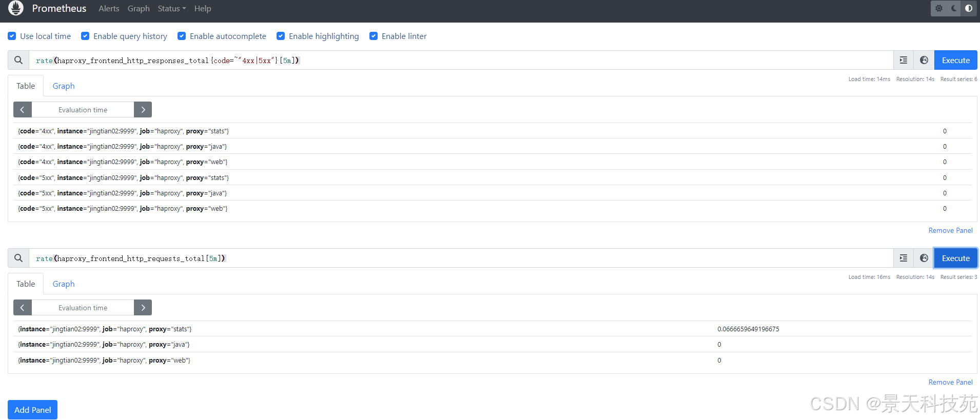
Task: Select second panel row proxy="web"
Action: 493,360
